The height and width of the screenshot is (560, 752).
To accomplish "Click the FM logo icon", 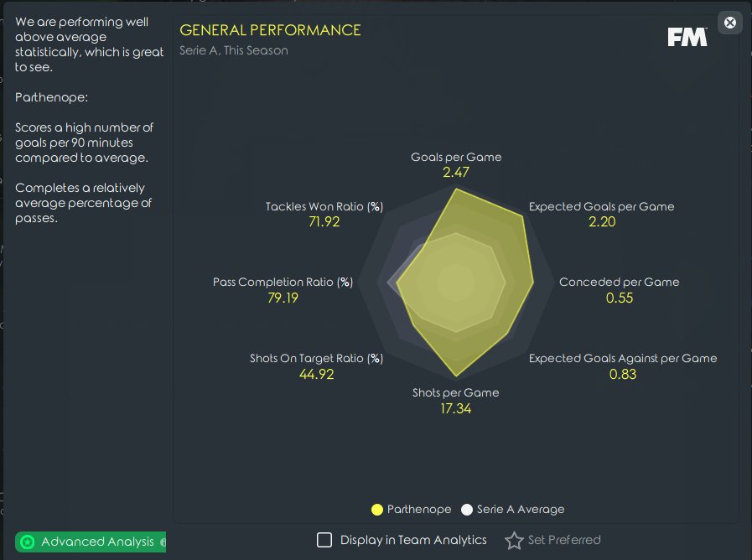I will tap(687, 37).
